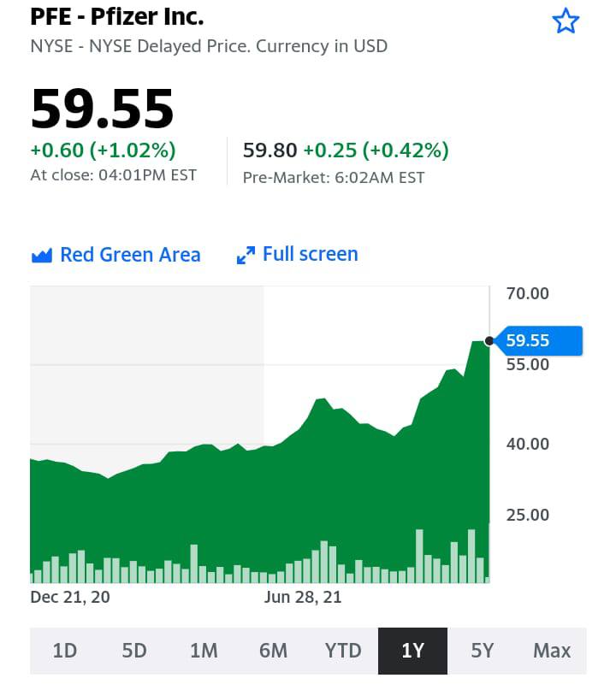Select the 6M time range
The height and width of the screenshot is (690, 616).
click(x=274, y=651)
